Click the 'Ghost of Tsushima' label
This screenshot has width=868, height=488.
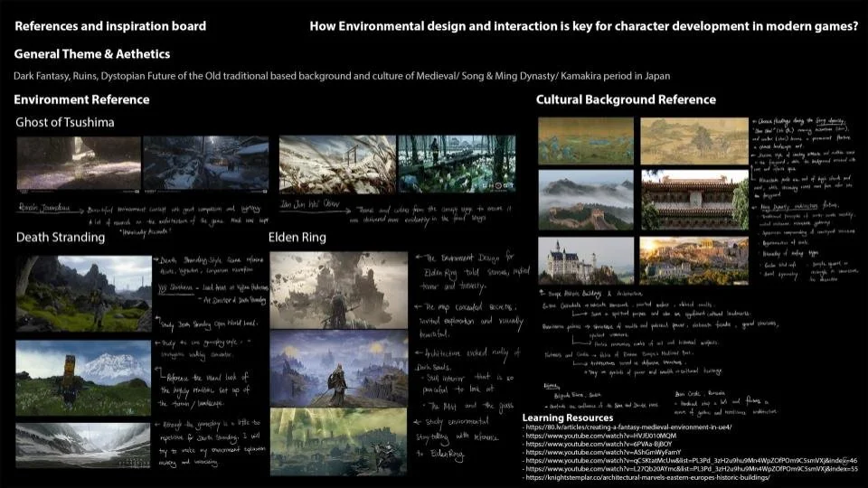(65, 122)
